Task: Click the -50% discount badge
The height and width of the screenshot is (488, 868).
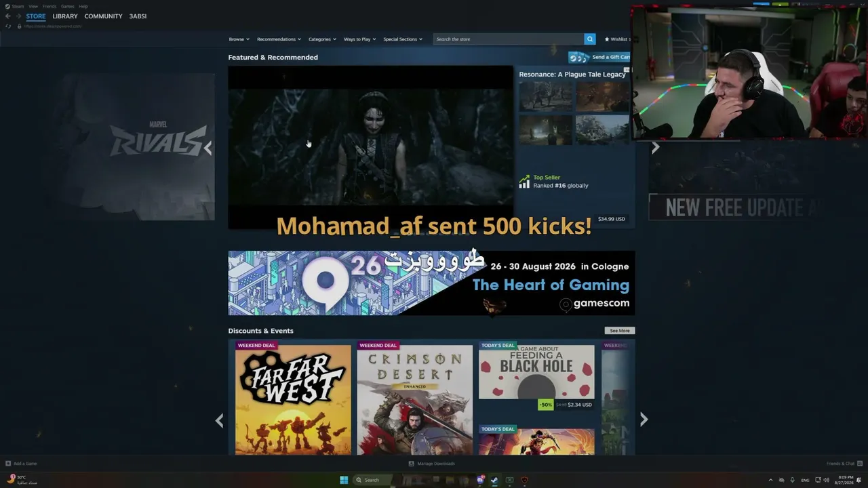Action: tap(545, 405)
